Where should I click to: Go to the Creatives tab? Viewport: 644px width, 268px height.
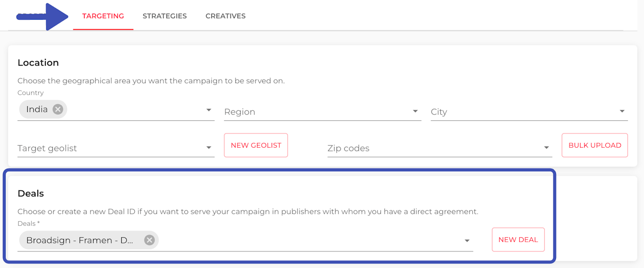pos(225,16)
